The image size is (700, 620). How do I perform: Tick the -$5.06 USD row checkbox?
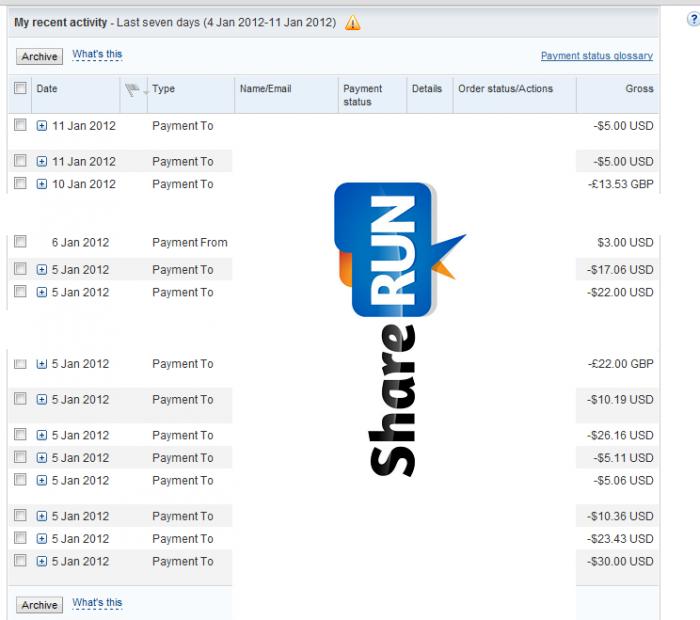[20, 479]
